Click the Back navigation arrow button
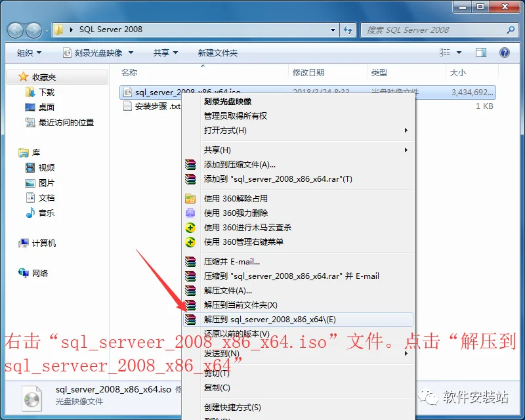 tap(15, 30)
